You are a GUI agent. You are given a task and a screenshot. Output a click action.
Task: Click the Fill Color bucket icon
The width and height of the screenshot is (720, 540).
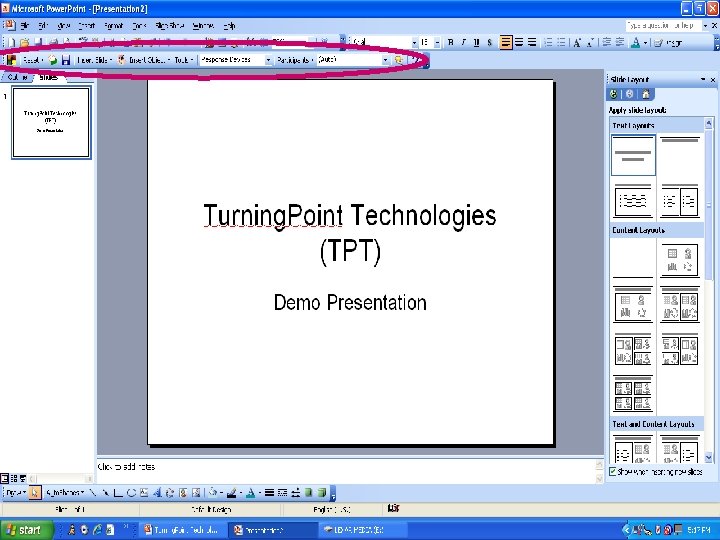coord(213,493)
